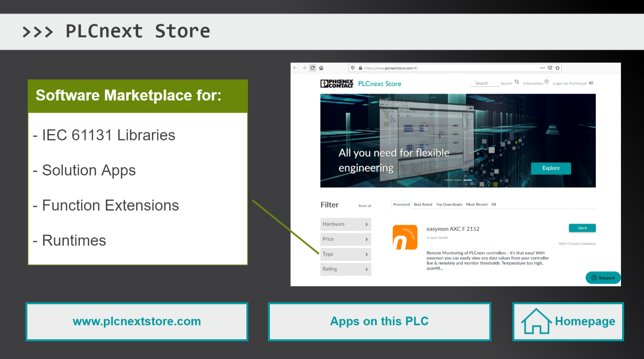Click the Pocket save icon

pos(550,68)
